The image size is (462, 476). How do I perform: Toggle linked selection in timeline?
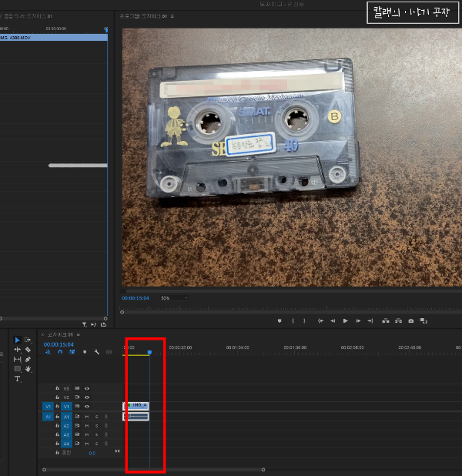pos(72,352)
